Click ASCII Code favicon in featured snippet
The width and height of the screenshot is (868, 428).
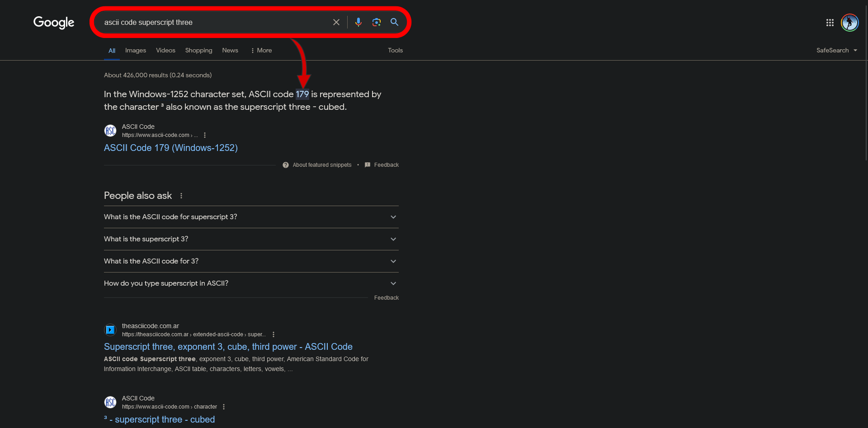coord(110,131)
